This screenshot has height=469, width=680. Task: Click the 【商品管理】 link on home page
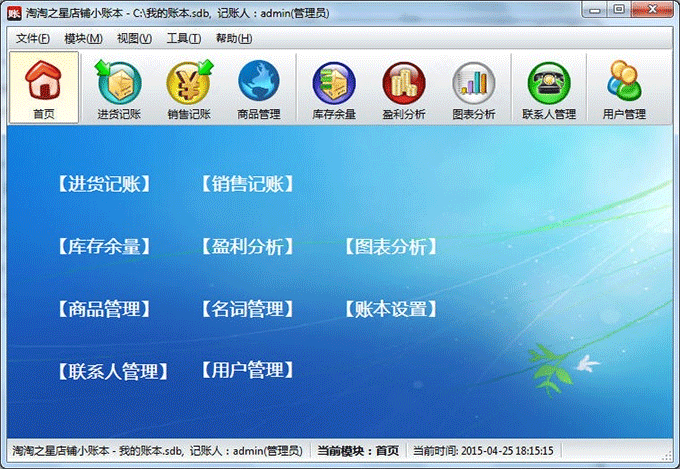[x=104, y=309]
